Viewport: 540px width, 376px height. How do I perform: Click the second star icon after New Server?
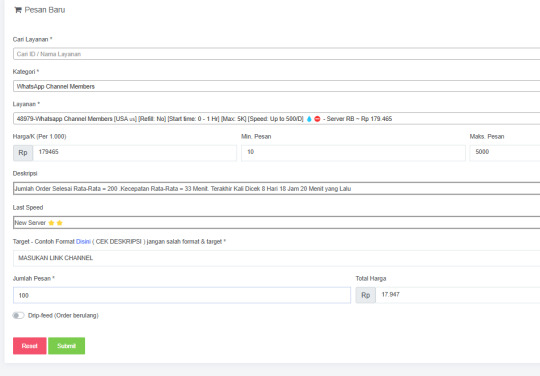coord(60,223)
